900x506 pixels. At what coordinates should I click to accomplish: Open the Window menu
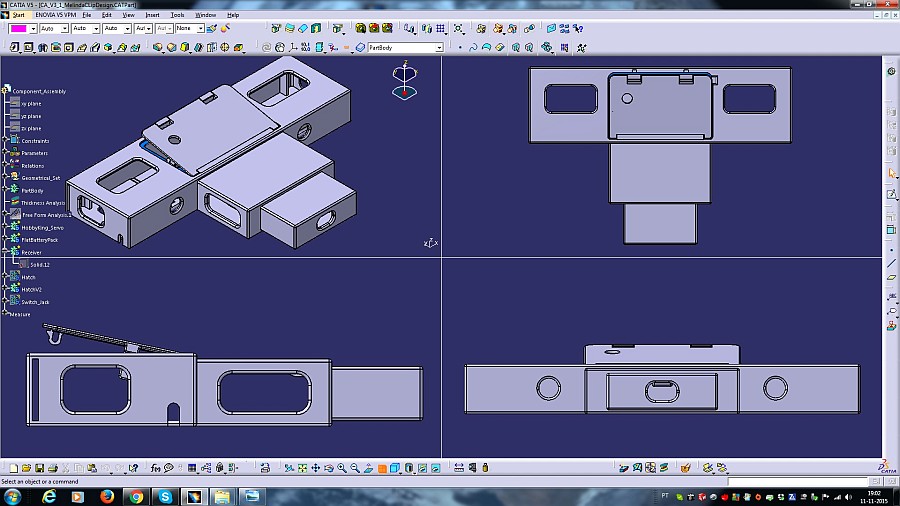(205, 15)
